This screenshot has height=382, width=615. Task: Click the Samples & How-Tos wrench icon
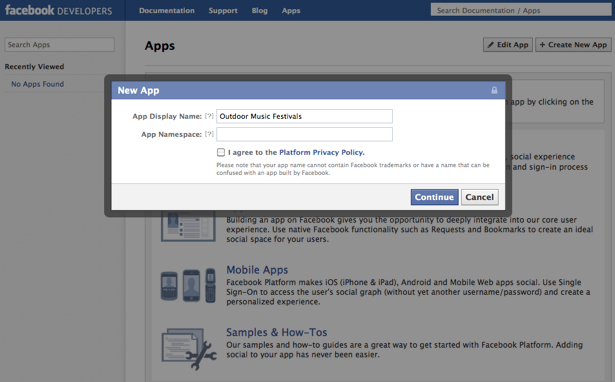pyautogui.click(x=189, y=349)
